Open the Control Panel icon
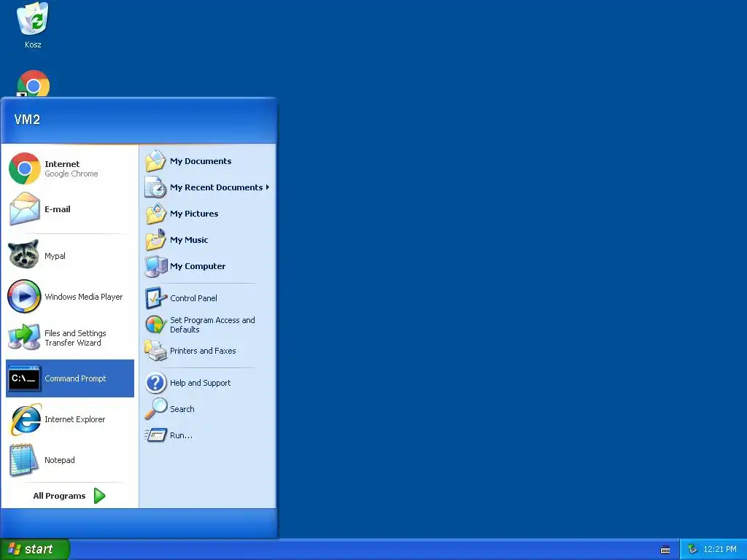 (x=156, y=298)
